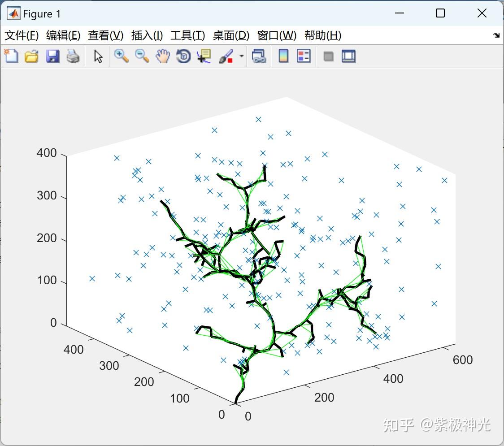Click the Link Plot icon
This screenshot has height=446, width=504.
coord(259,56)
